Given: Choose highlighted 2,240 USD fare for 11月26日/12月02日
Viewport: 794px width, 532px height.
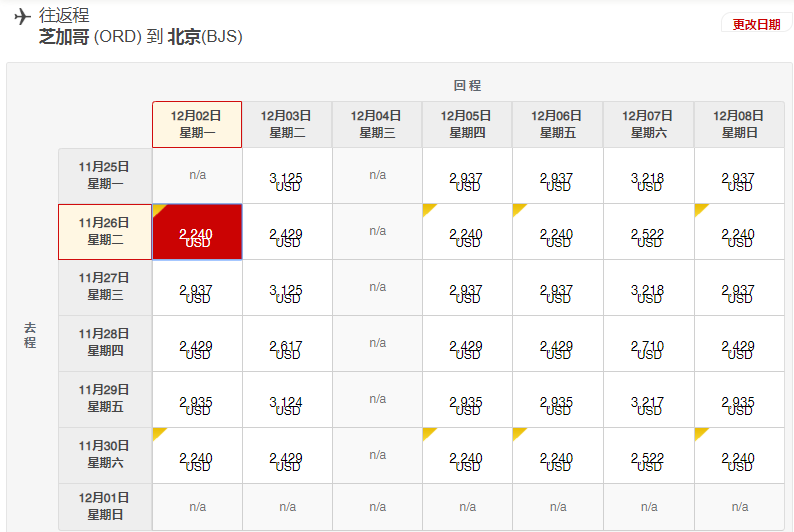Looking at the screenshot, I should (x=197, y=232).
